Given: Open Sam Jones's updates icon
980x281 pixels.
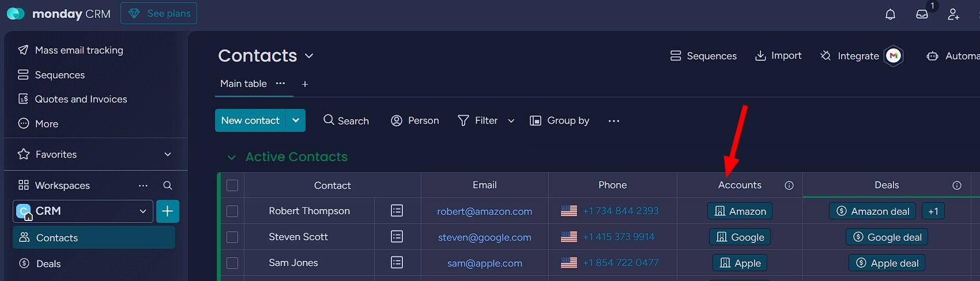Looking at the screenshot, I should coord(397,263).
